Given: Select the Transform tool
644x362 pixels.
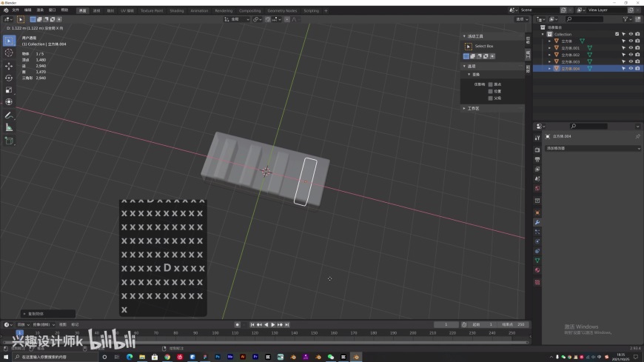Looking at the screenshot, I should coord(9,101).
